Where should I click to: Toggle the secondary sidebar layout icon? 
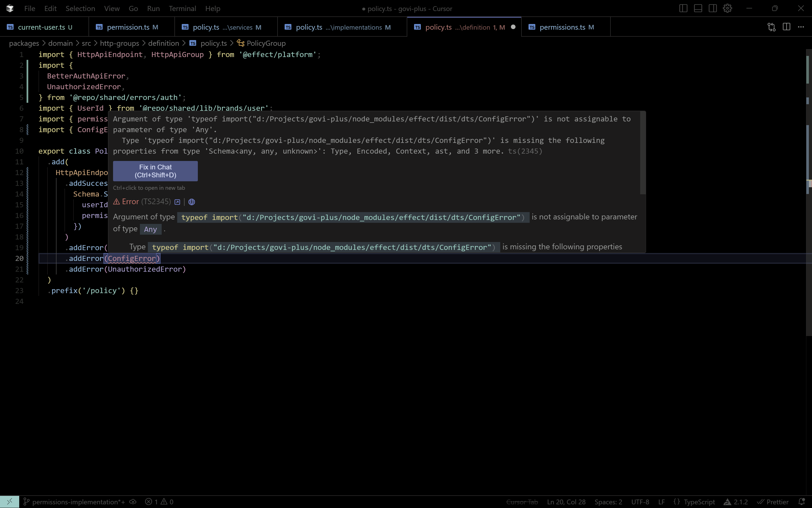coord(713,8)
